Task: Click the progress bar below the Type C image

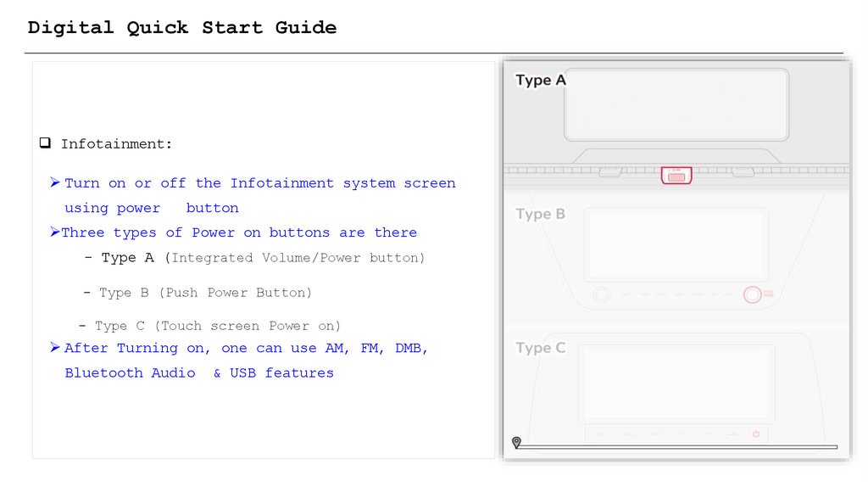Action: (677, 446)
